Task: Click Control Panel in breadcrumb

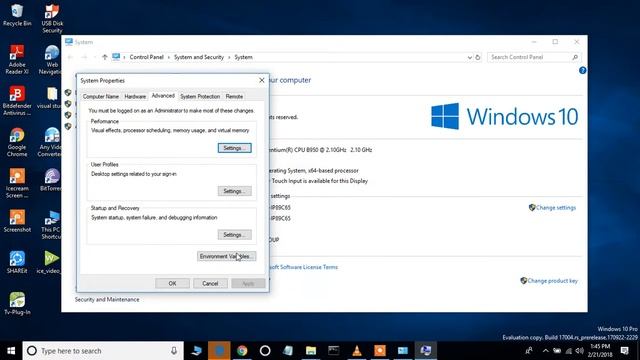Action: tap(147, 57)
